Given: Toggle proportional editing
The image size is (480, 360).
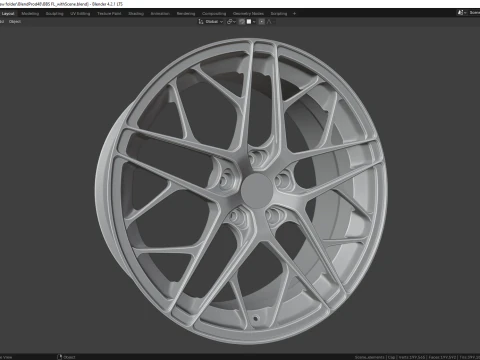Looking at the screenshot, I should [262, 22].
